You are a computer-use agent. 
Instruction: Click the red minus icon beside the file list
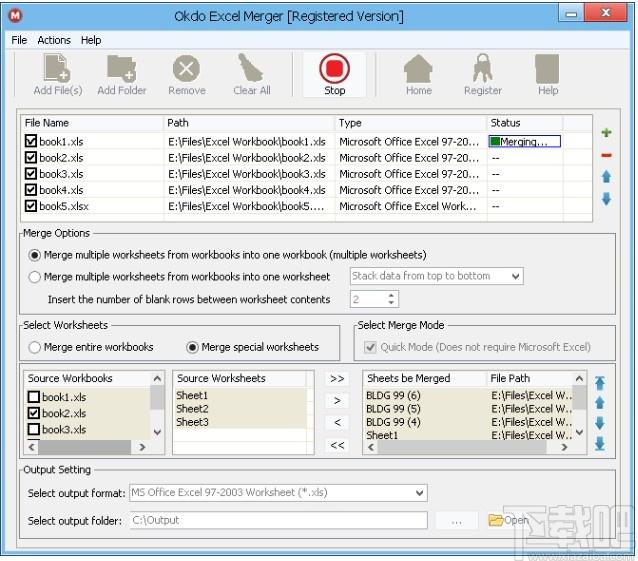click(x=606, y=155)
